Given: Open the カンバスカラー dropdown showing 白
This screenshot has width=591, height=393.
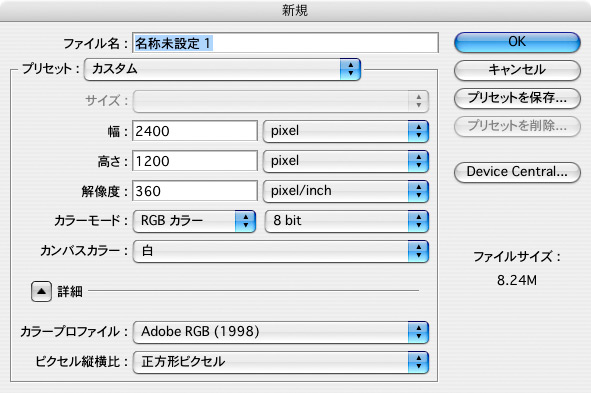Looking at the screenshot, I should [x=281, y=251].
